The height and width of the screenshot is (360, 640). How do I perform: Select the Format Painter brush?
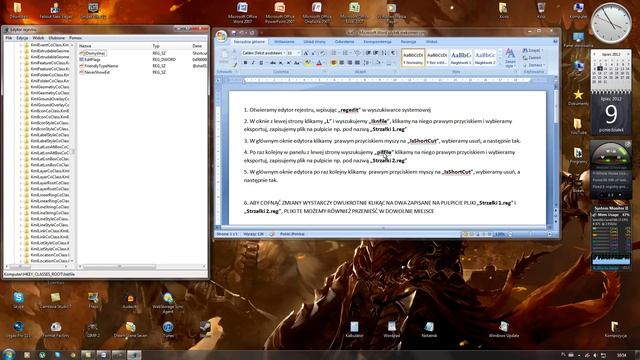(x=235, y=64)
